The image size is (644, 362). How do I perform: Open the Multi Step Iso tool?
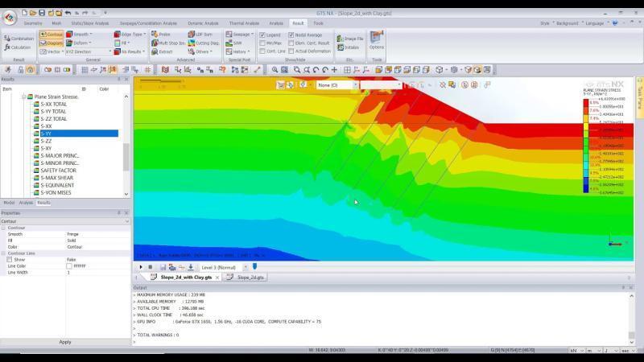click(x=168, y=43)
